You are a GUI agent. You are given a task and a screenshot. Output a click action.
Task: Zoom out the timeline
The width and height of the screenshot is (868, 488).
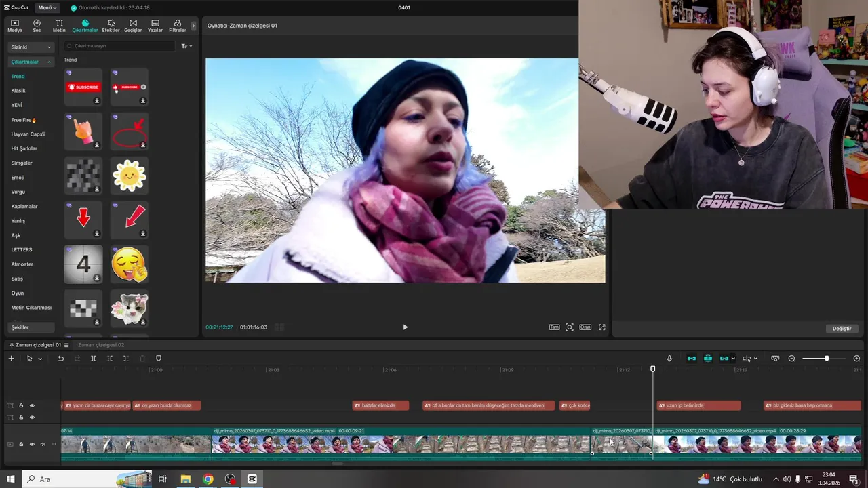pyautogui.click(x=791, y=359)
